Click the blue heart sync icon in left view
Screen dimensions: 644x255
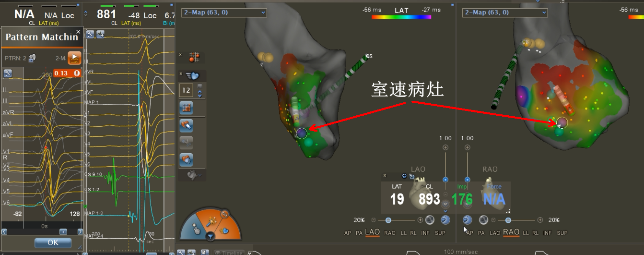(x=445, y=220)
